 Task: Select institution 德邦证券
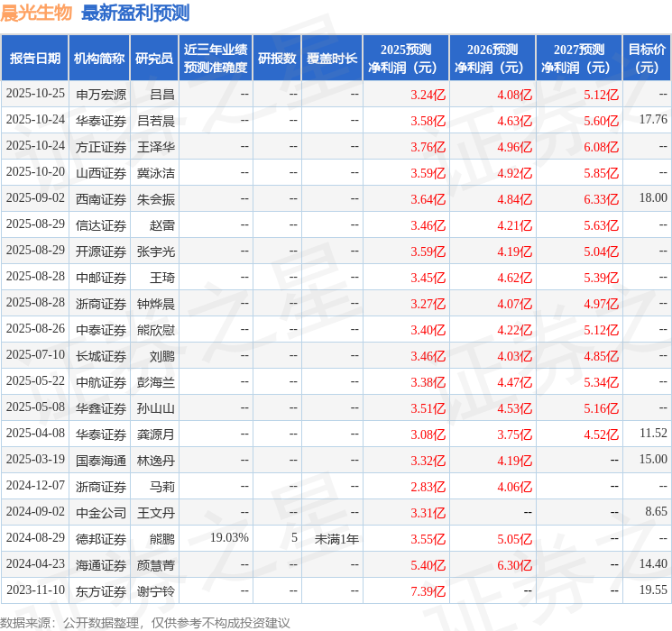(101, 538)
